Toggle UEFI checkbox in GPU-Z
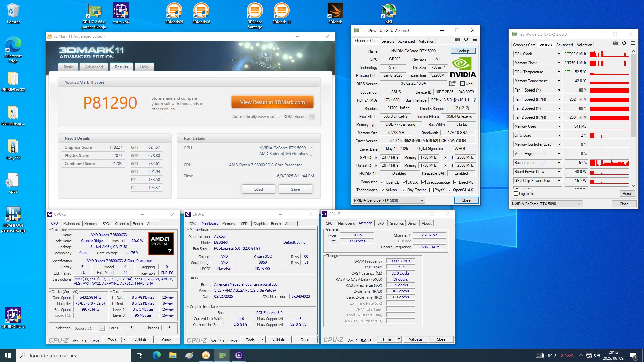The width and height of the screenshot is (644, 362). [462, 84]
